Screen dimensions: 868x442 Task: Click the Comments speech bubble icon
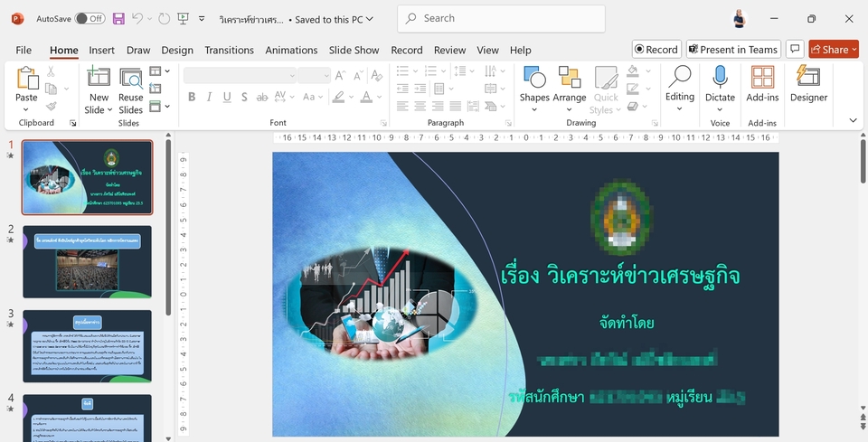tap(795, 49)
